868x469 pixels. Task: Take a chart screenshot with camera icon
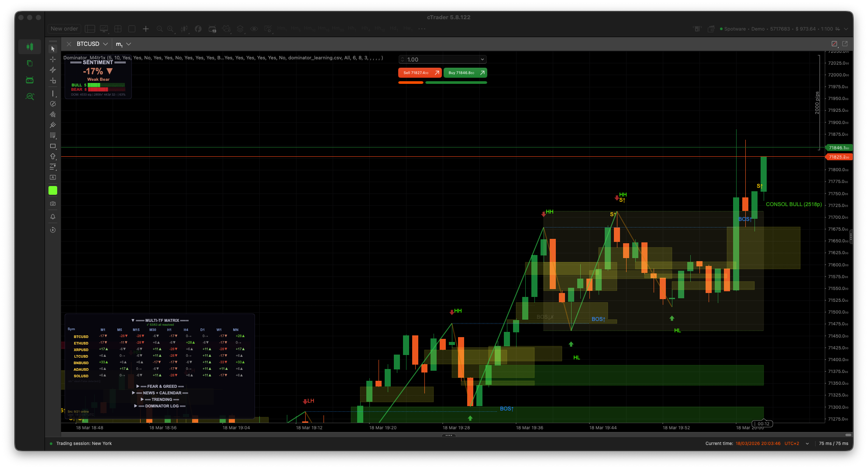(x=53, y=203)
